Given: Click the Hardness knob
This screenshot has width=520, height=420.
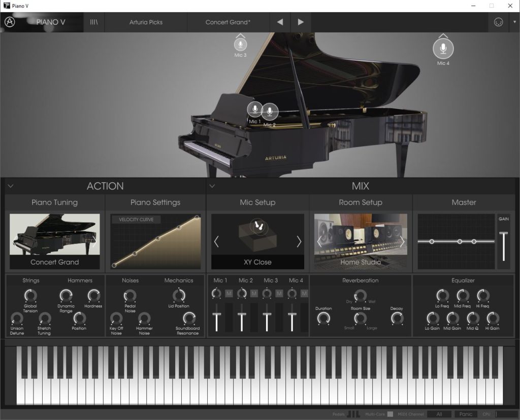Looking at the screenshot, I should [x=93, y=295].
